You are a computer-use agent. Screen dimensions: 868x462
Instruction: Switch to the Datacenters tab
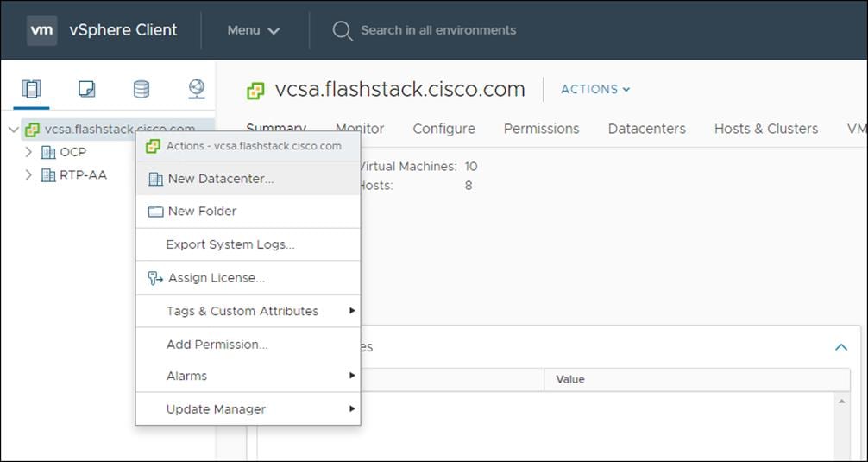[646, 129]
